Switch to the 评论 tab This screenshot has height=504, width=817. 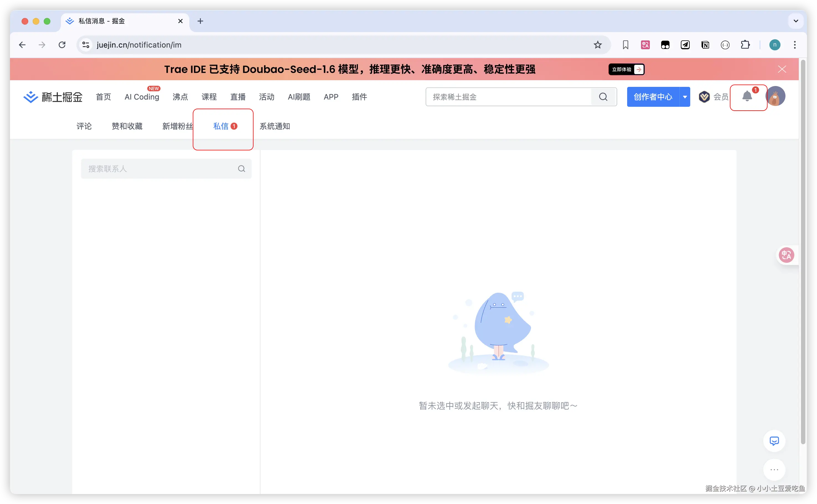pyautogui.click(x=84, y=126)
